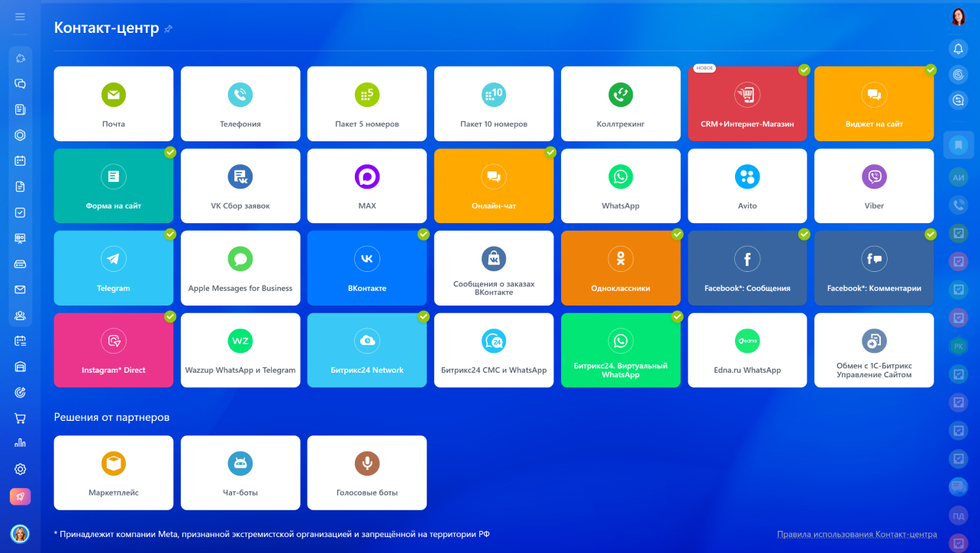980x553 pixels.
Task: Open the connected Онлайн-чат tile
Action: tap(493, 186)
